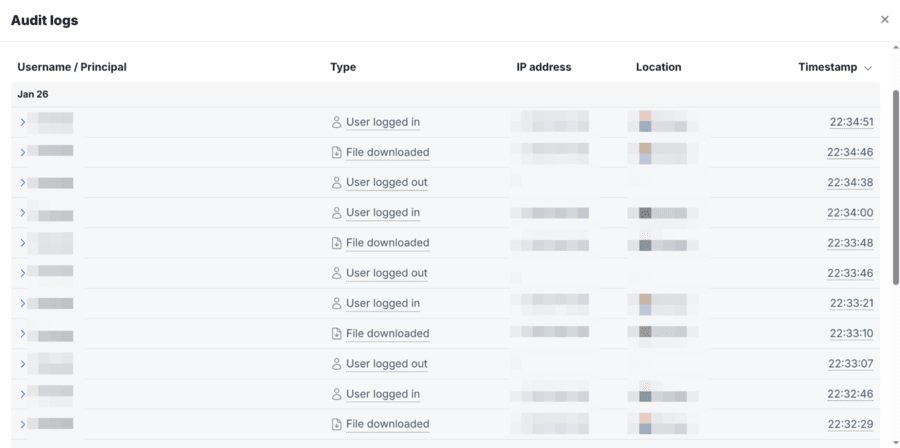Image resolution: width=900 pixels, height=448 pixels.
Task: Click the IP address column header
Action: 543,67
